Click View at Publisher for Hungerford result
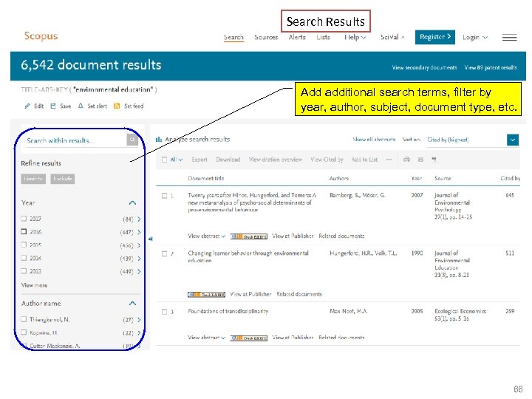 [x=250, y=294]
